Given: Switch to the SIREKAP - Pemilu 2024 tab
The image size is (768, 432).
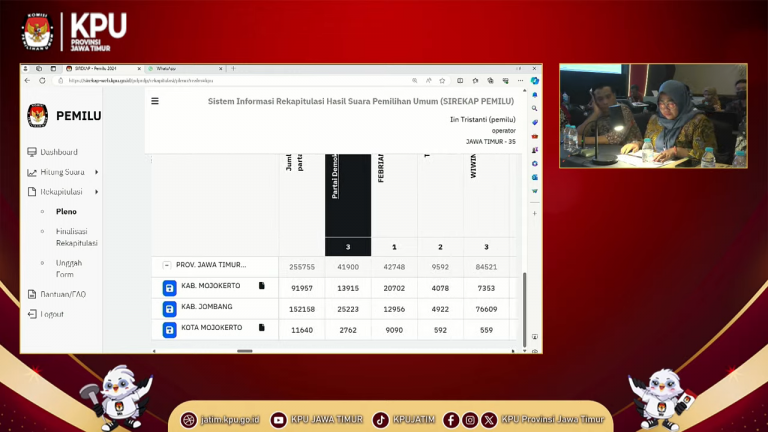Looking at the screenshot, I should pyautogui.click(x=103, y=69).
